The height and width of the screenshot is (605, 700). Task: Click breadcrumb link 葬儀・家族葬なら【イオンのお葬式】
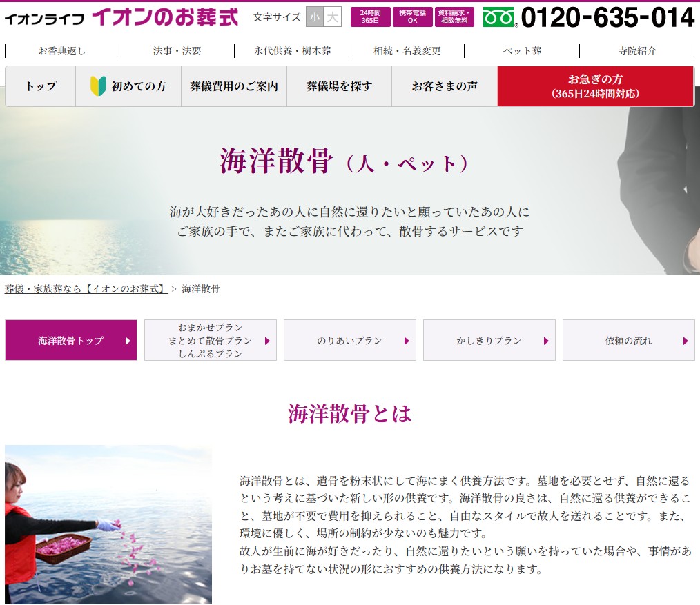tap(86, 289)
